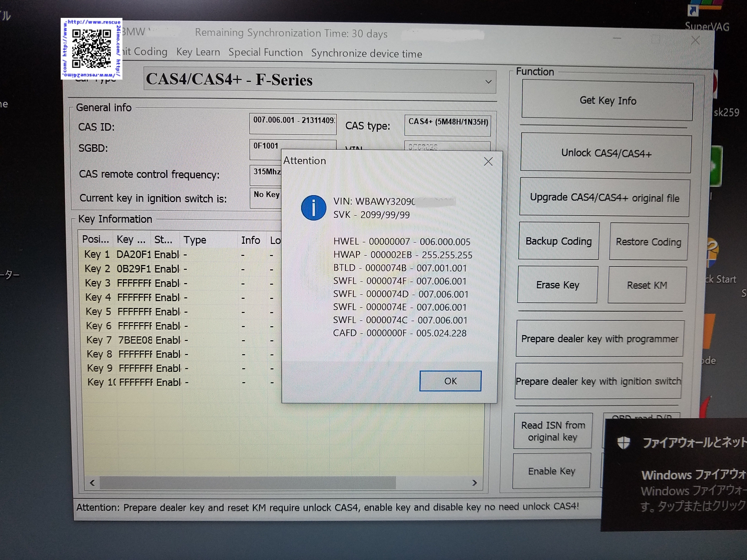
Task: Click the CAS ID input field
Action: pyautogui.click(x=293, y=124)
